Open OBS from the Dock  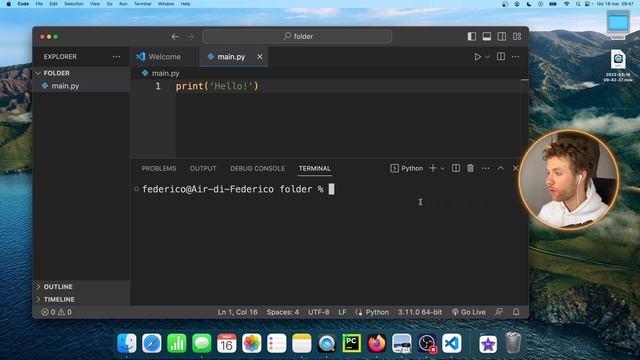[x=427, y=343]
